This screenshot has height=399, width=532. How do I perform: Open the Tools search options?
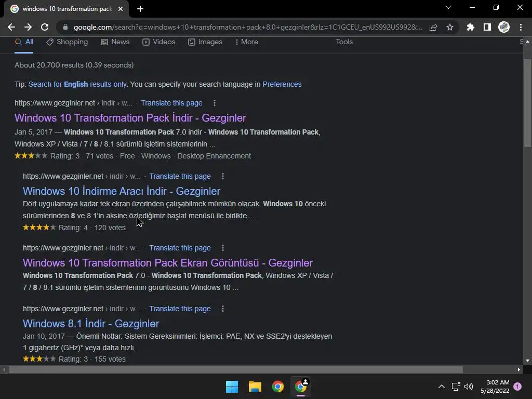coord(344,42)
